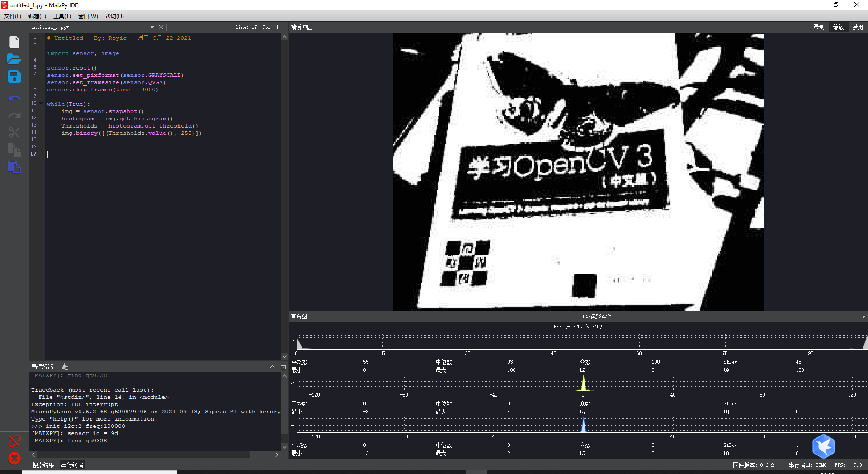
Task: Redo the last edit
Action: click(14, 115)
